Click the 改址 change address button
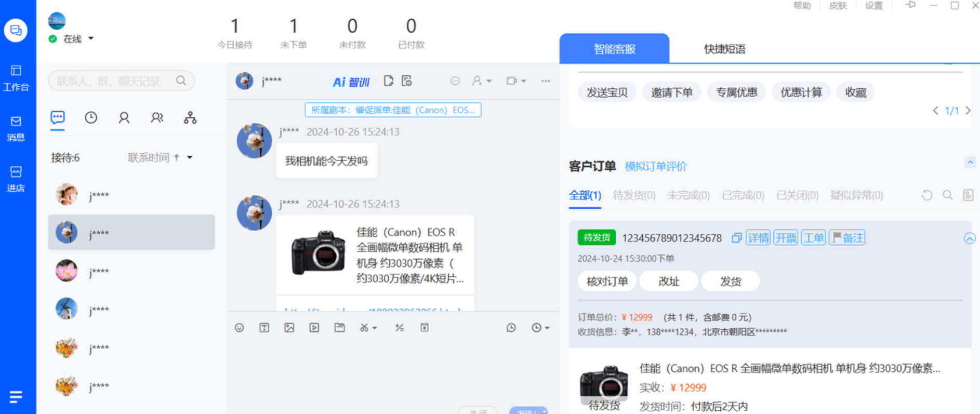 click(669, 281)
